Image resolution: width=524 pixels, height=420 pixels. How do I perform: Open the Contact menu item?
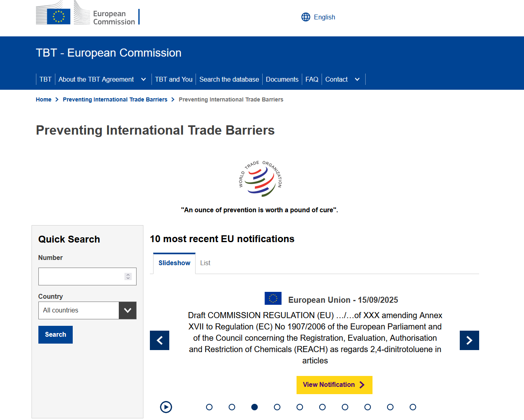point(337,79)
